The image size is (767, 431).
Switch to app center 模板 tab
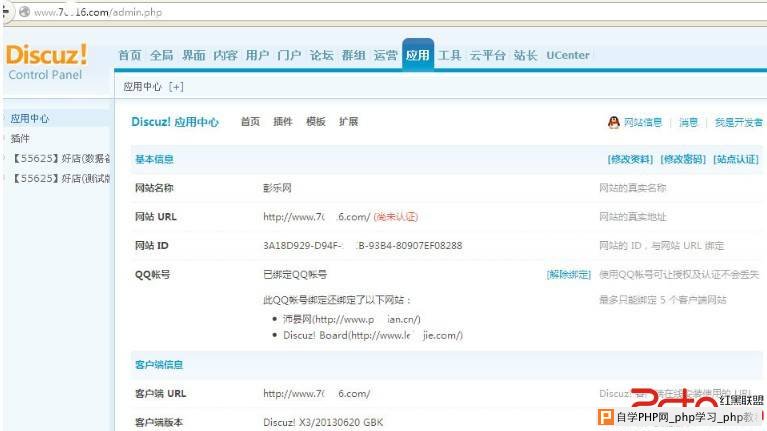tap(316, 121)
